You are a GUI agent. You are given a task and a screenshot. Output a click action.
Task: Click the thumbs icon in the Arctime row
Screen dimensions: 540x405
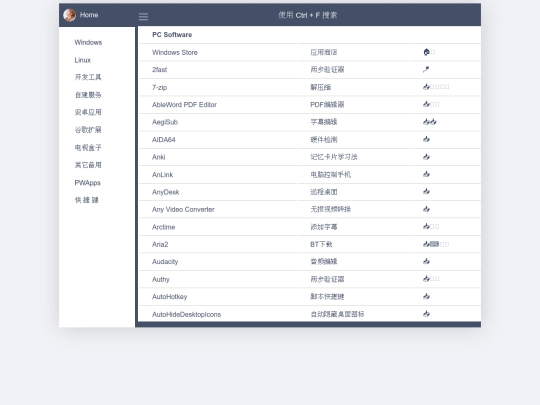(x=426, y=227)
